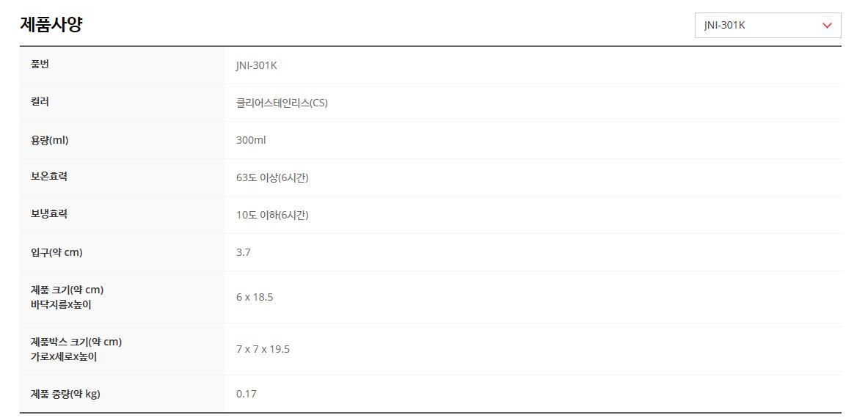Select the 0.17 weight value
Screen dimensions: 868x418
(x=247, y=394)
